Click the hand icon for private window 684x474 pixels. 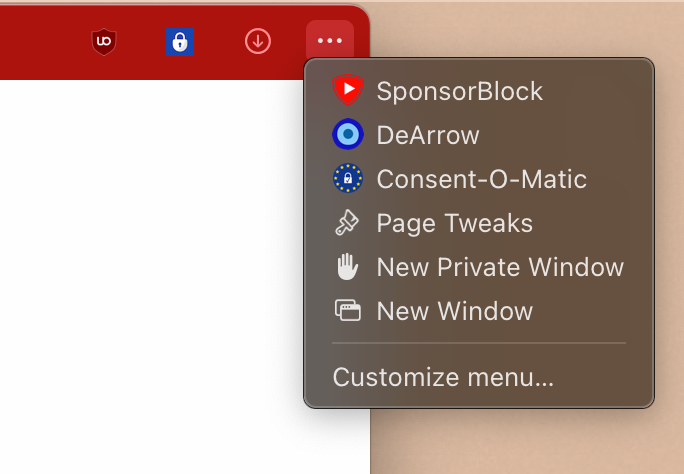coord(347,267)
